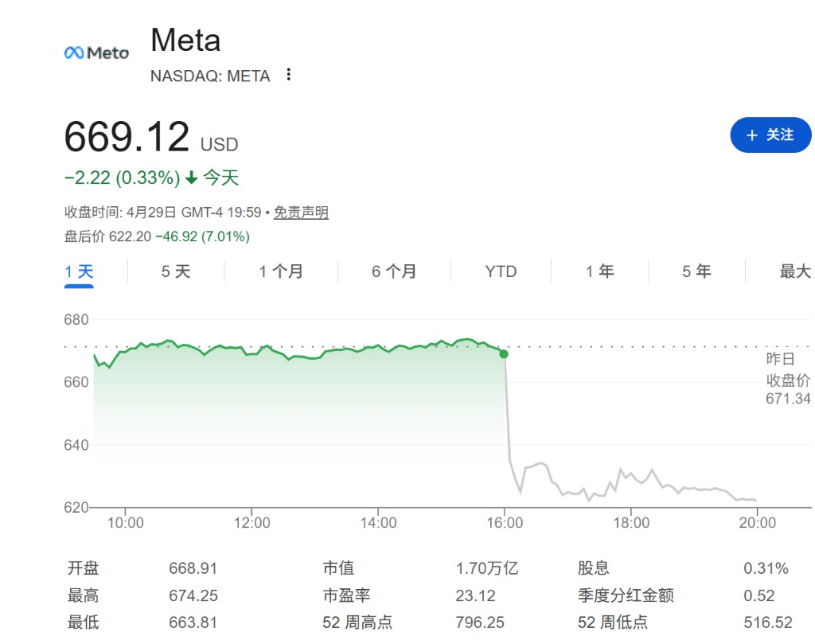Click the green down arrow beside 今天

tap(191, 178)
